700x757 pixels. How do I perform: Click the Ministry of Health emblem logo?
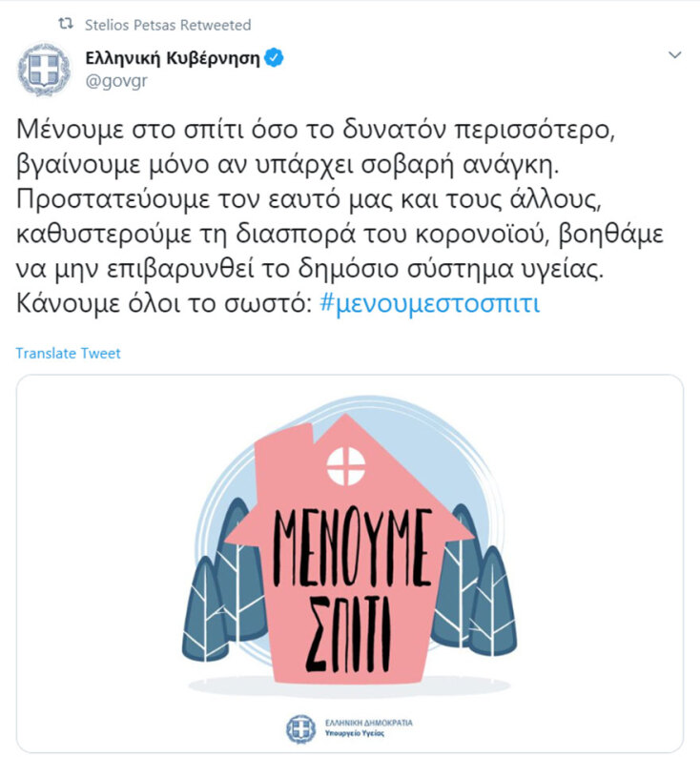300,729
